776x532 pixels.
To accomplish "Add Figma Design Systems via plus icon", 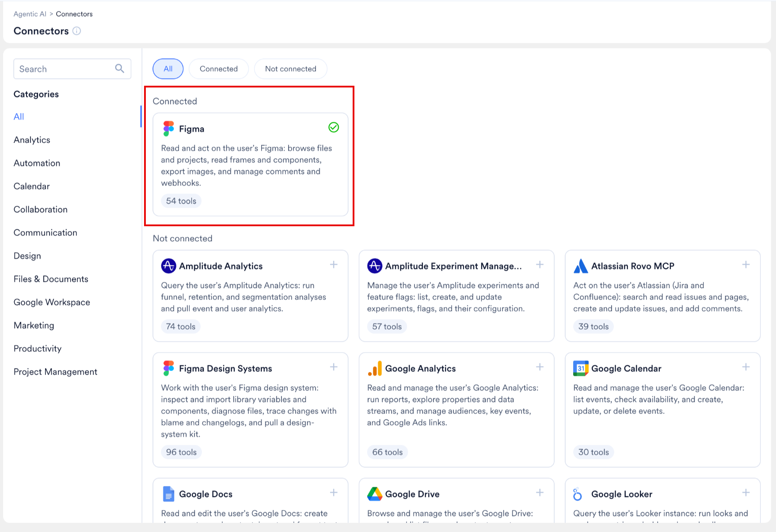I will (x=334, y=367).
